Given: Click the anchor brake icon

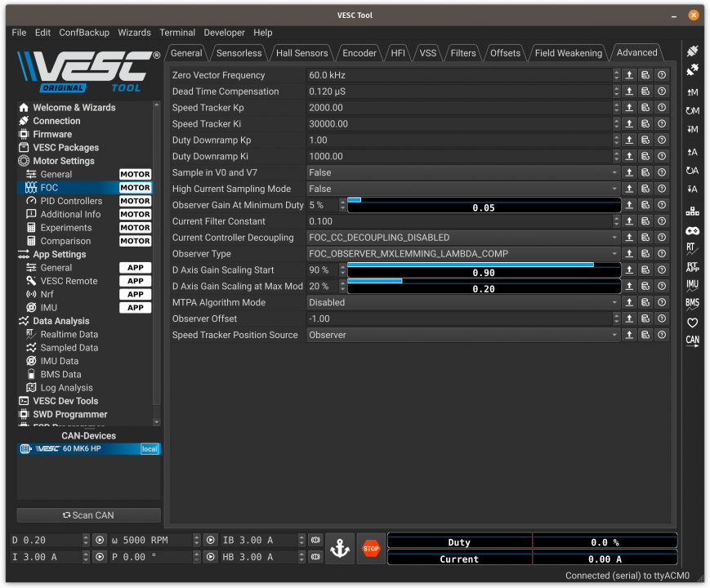Looking at the screenshot, I should coord(340,549).
